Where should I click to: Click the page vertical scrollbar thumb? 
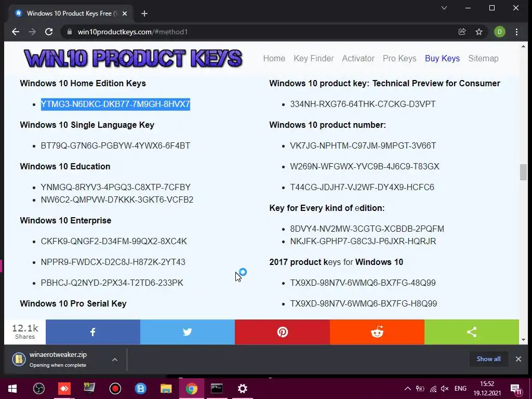[524, 172]
